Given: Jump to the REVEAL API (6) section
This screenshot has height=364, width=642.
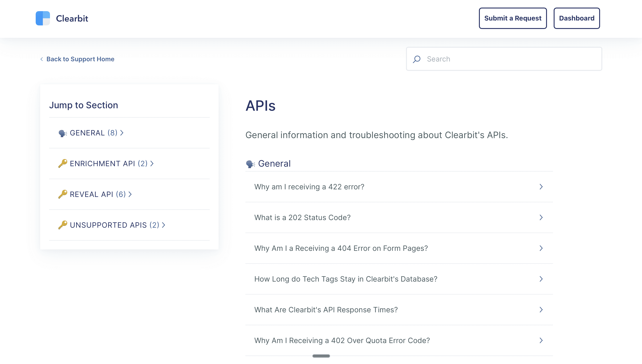Looking at the screenshot, I should (x=98, y=194).
